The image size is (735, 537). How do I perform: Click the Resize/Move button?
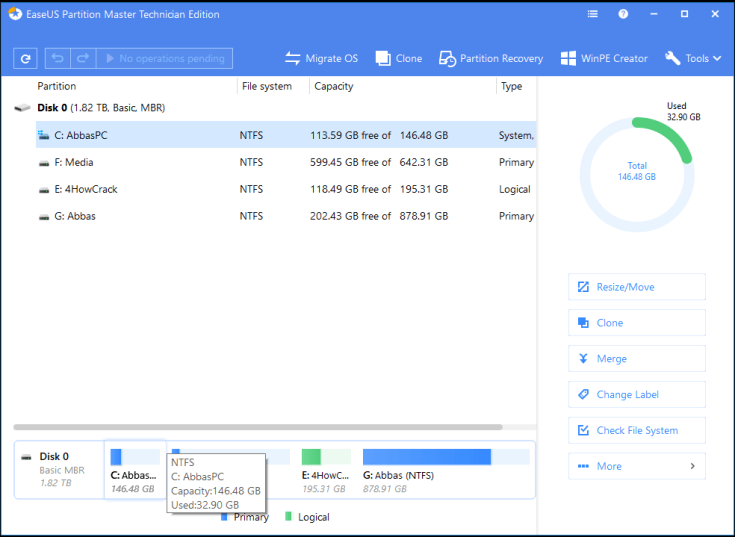click(x=636, y=287)
